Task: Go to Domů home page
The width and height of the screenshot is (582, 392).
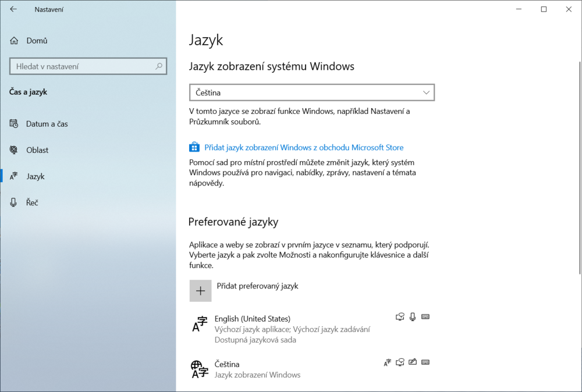Action: point(37,41)
